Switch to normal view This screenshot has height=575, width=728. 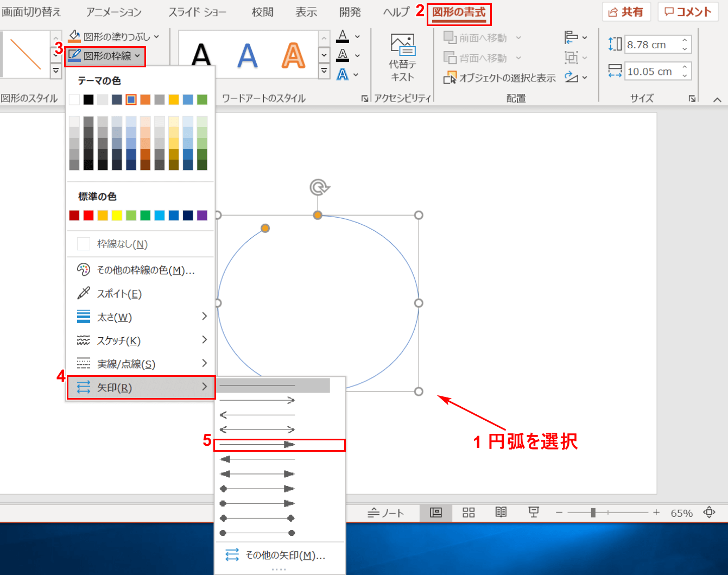[436, 513]
